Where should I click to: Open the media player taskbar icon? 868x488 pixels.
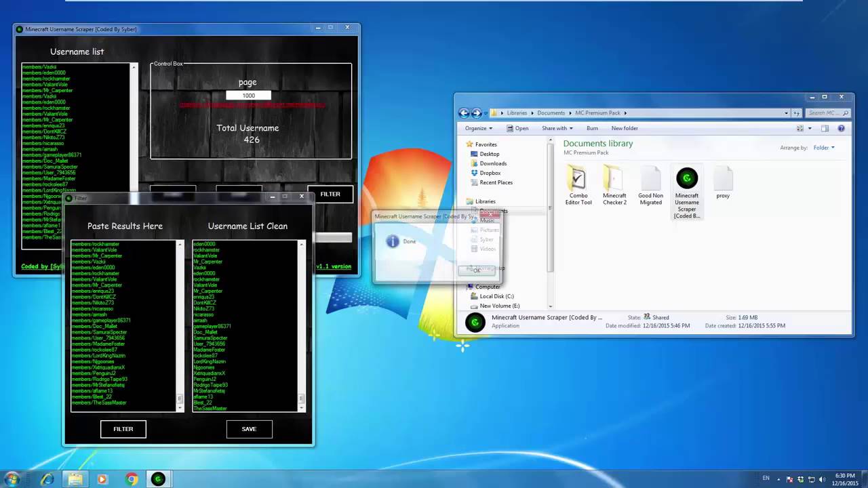(102, 479)
